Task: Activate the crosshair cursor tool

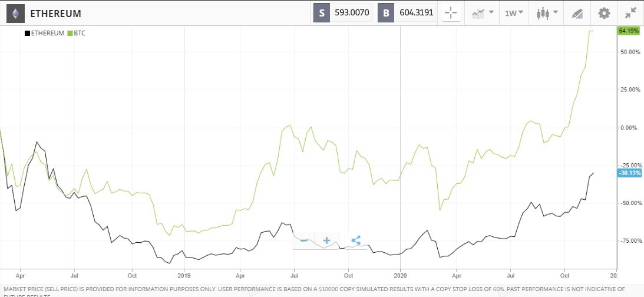Action: 451,13
